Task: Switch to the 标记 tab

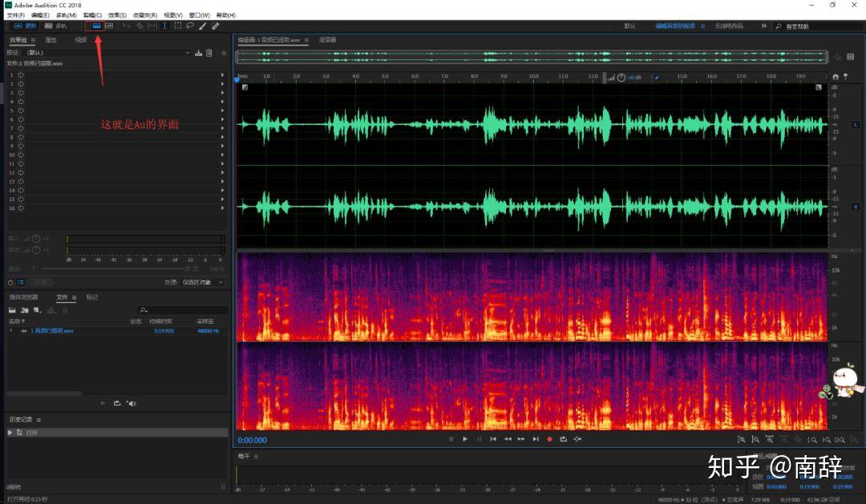Action: [92, 297]
